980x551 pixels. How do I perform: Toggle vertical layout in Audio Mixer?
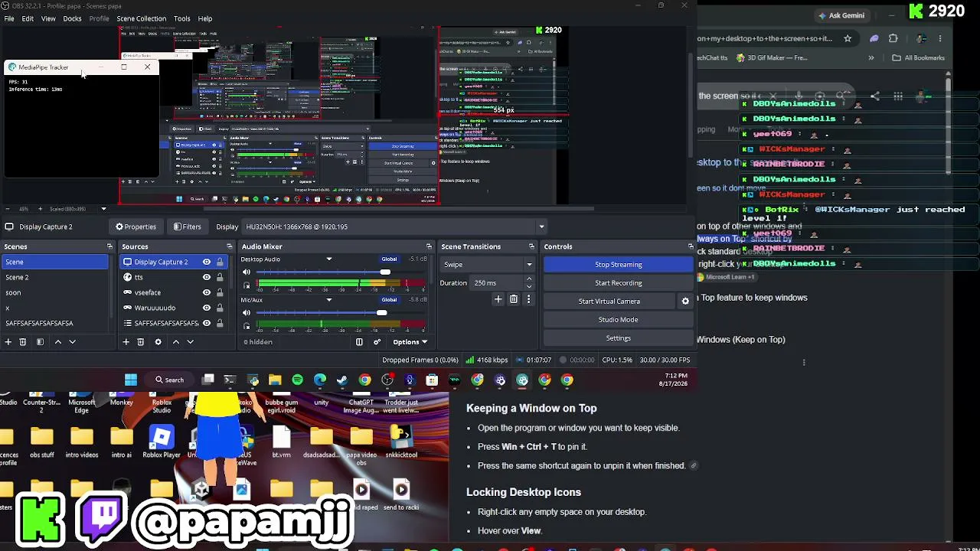359,342
